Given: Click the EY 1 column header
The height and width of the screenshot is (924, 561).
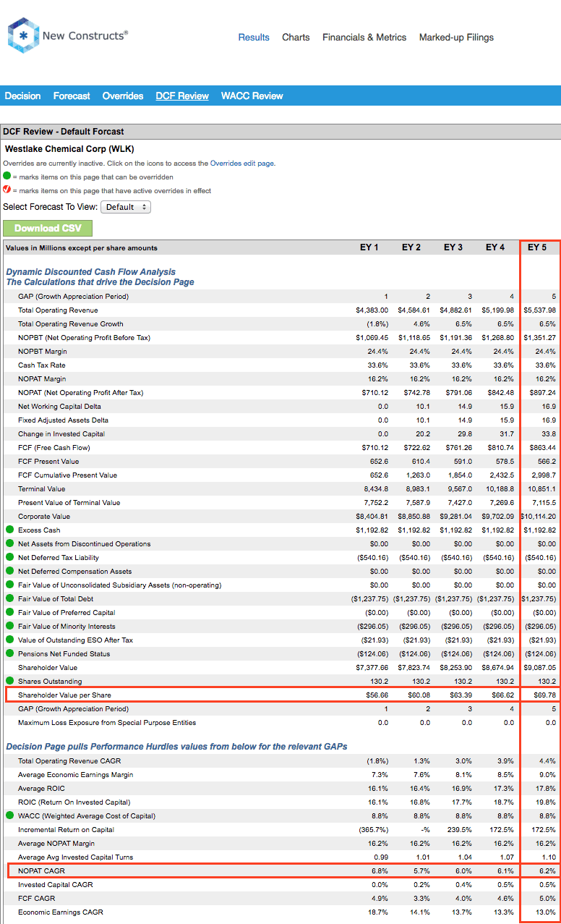Looking at the screenshot, I should point(369,247).
